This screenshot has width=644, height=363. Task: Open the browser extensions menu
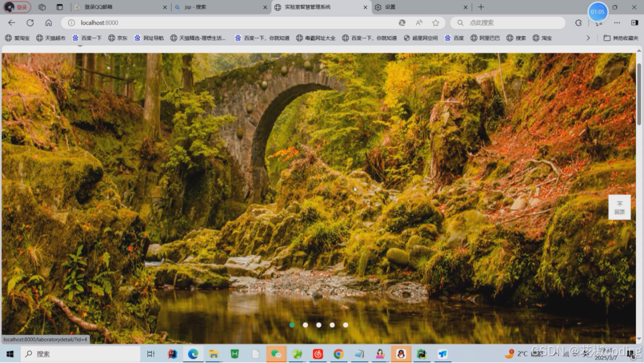pyautogui.click(x=578, y=23)
